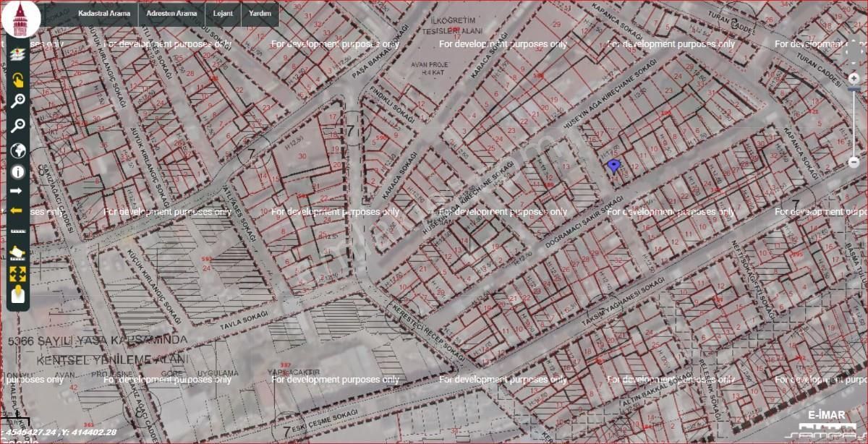Activate the zoom-in magnifier tool
The height and width of the screenshot is (444, 868).
(20, 101)
